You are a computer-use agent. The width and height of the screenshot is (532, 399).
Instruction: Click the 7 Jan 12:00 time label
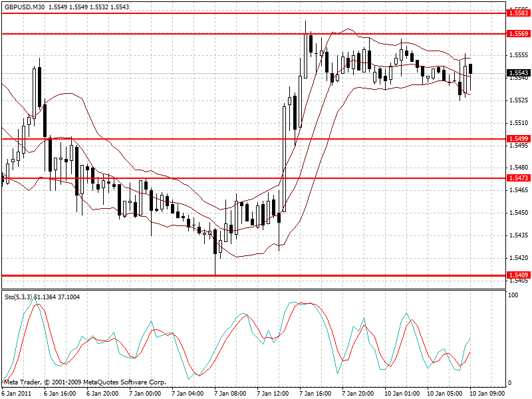[273, 394]
